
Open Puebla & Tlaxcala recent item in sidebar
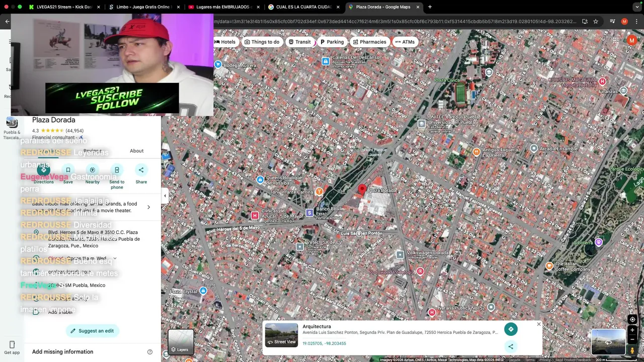(x=12, y=128)
